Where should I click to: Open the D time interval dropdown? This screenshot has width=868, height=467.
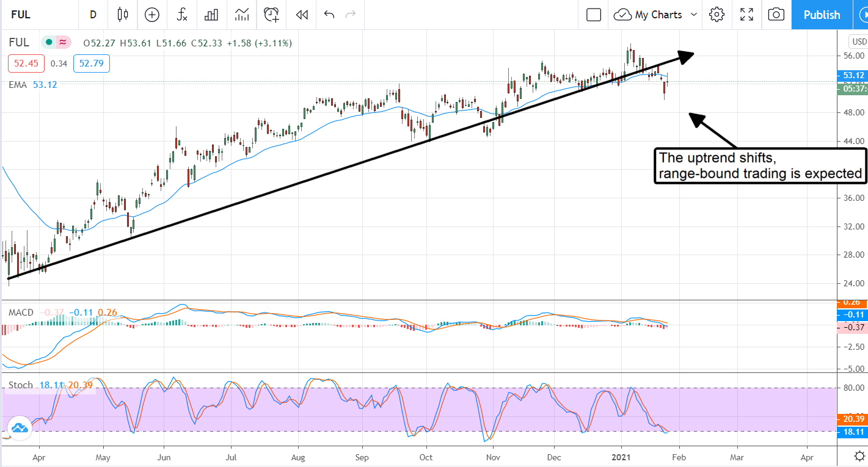click(93, 15)
